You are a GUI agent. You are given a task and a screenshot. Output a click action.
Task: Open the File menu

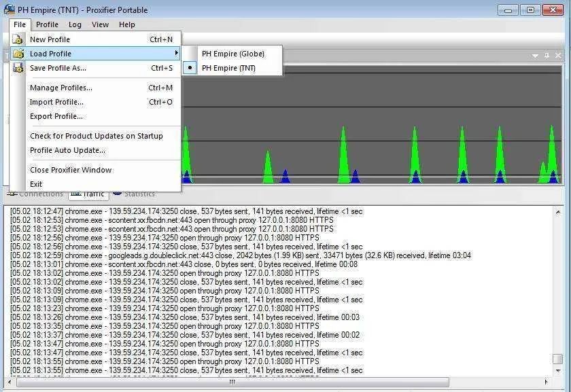[x=20, y=24]
